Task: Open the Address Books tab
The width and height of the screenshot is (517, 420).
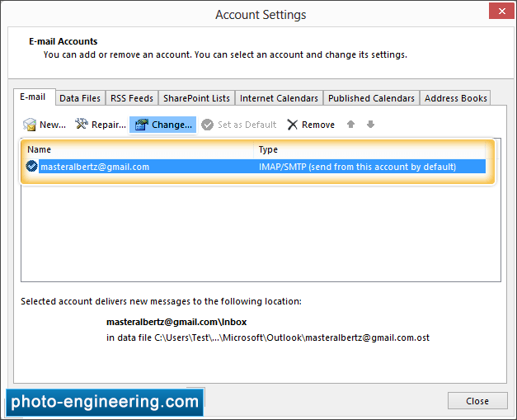Action: click(455, 98)
